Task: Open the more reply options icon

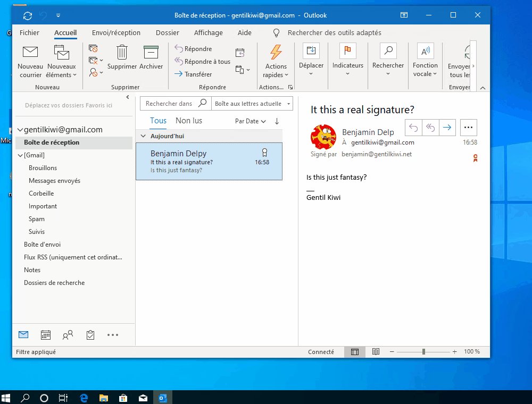Action: [x=242, y=70]
